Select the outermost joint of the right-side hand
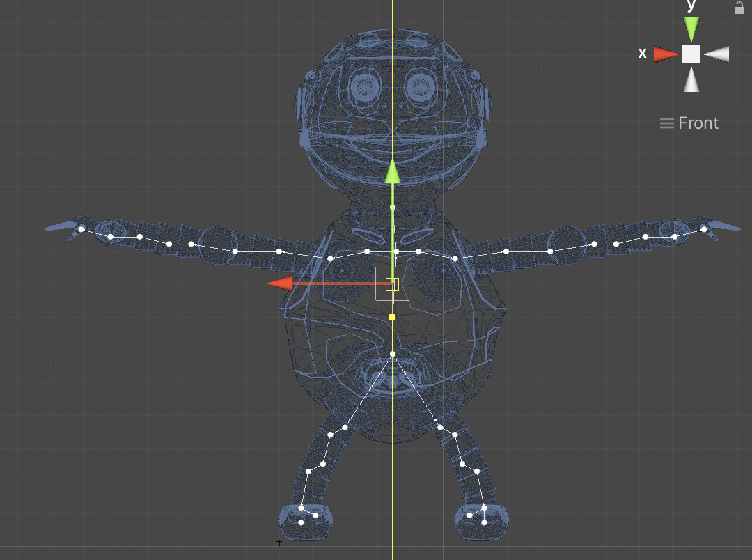The width and height of the screenshot is (752, 560). [703, 229]
